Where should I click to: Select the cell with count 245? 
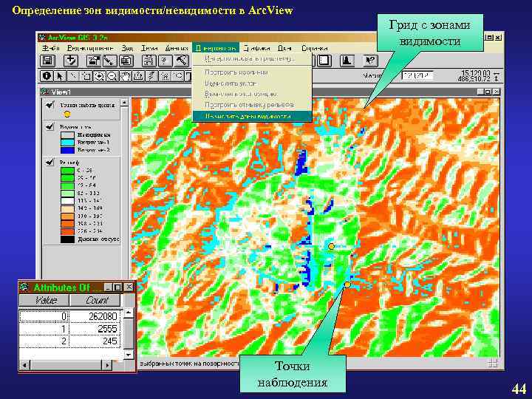(95, 341)
